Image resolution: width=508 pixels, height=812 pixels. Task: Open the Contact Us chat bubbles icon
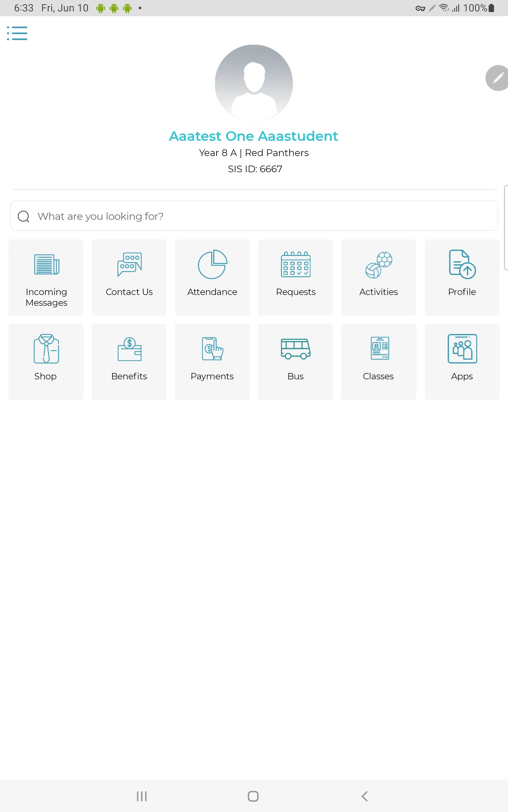click(129, 265)
